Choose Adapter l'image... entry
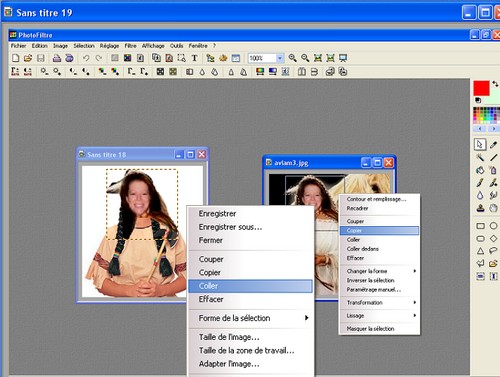The height and width of the screenshot is (377, 500). pyautogui.click(x=251, y=364)
